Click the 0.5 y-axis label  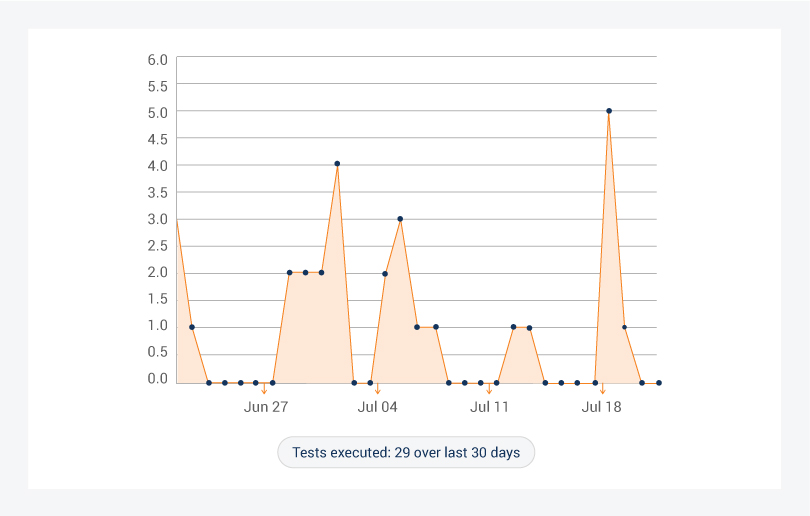coord(158,352)
